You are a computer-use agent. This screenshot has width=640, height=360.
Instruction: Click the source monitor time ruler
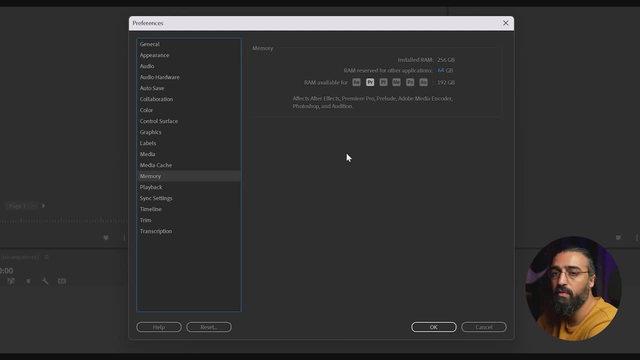click(63, 221)
